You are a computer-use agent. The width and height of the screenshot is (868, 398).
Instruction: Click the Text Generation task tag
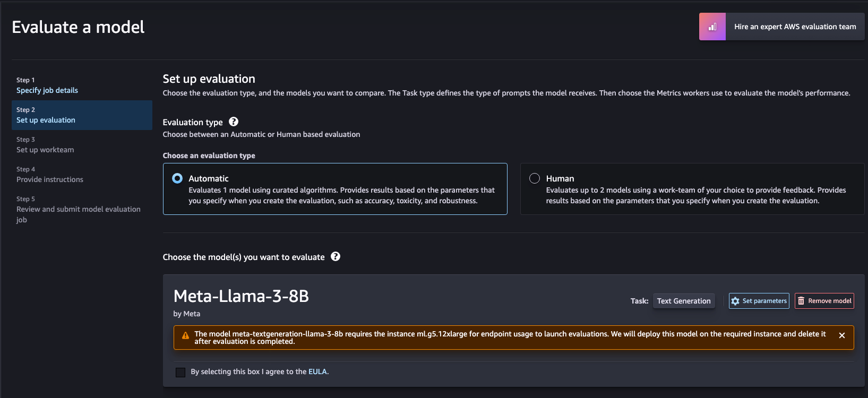(684, 301)
